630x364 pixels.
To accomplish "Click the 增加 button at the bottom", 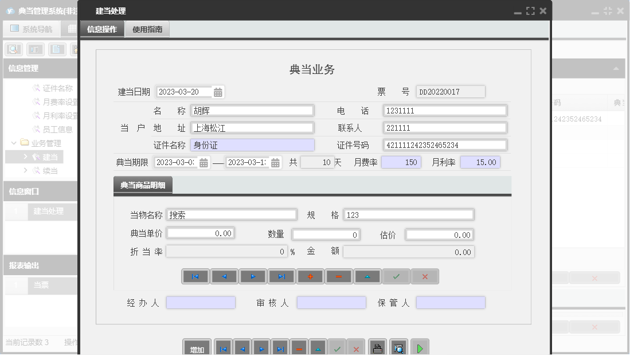I will click(196, 347).
